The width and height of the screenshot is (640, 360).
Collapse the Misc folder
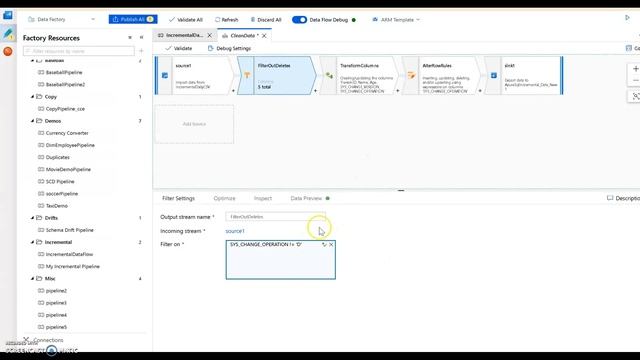[32, 278]
